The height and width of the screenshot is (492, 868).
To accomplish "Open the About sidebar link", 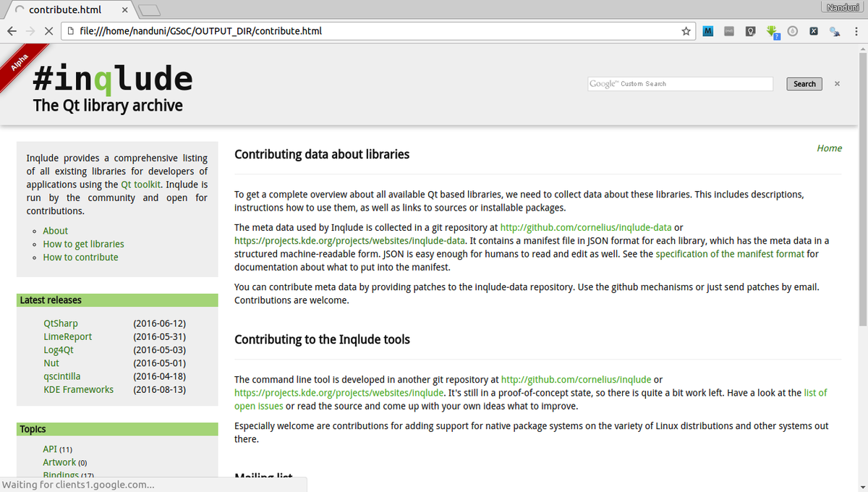I will [56, 231].
